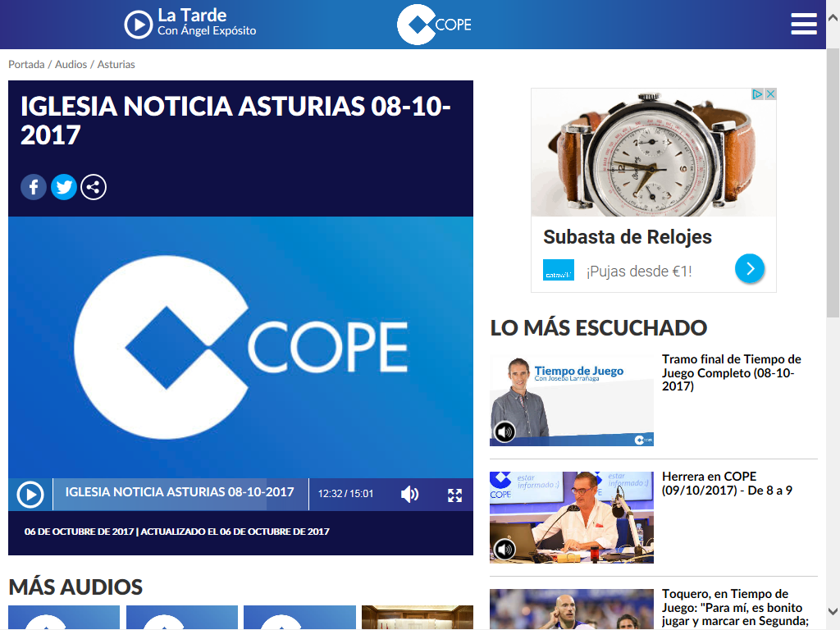Open the Tiempo de Juego thumbnail
The width and height of the screenshot is (840, 630).
pos(572,400)
